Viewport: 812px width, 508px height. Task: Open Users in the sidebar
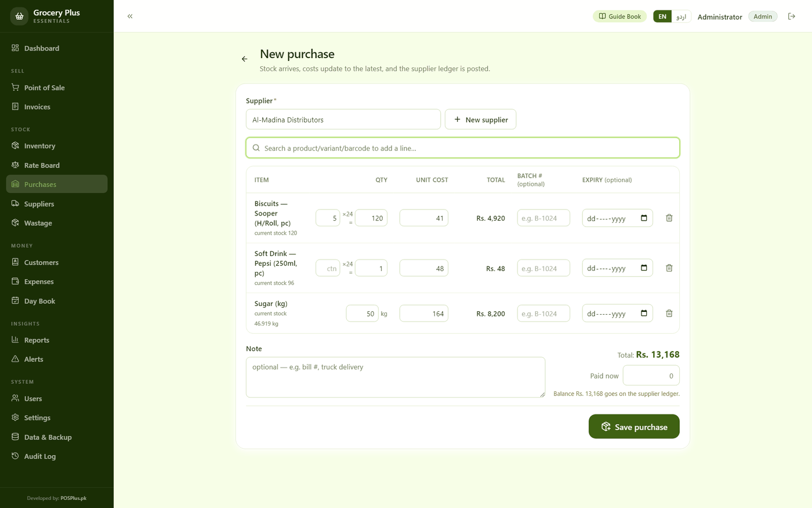57,398
